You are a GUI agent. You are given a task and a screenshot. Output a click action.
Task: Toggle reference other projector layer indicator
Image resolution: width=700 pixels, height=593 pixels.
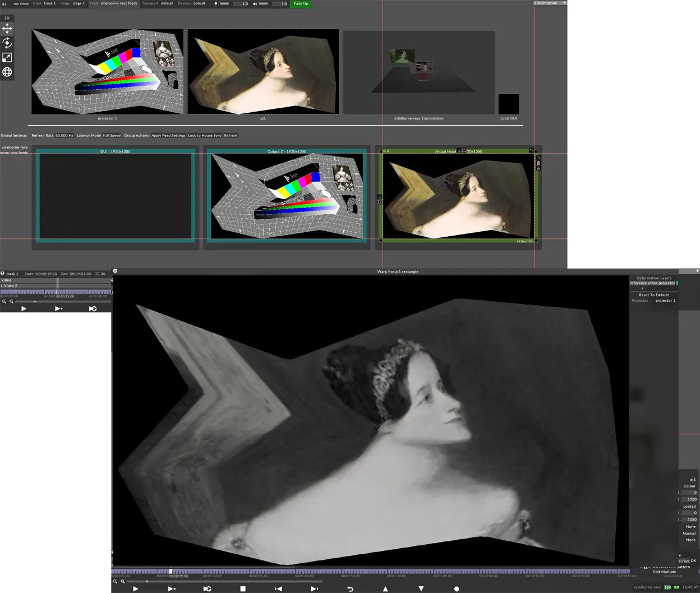(678, 283)
